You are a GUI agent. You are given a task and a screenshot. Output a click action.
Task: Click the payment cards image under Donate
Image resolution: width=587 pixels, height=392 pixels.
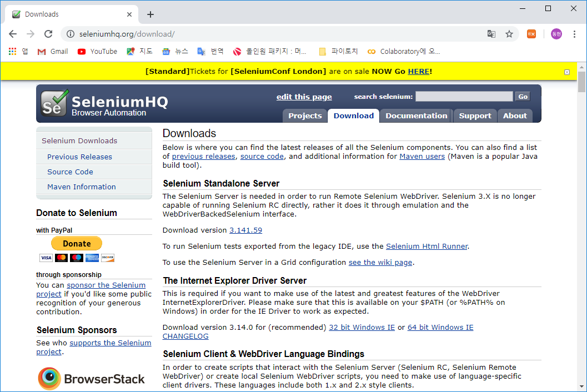(77, 258)
